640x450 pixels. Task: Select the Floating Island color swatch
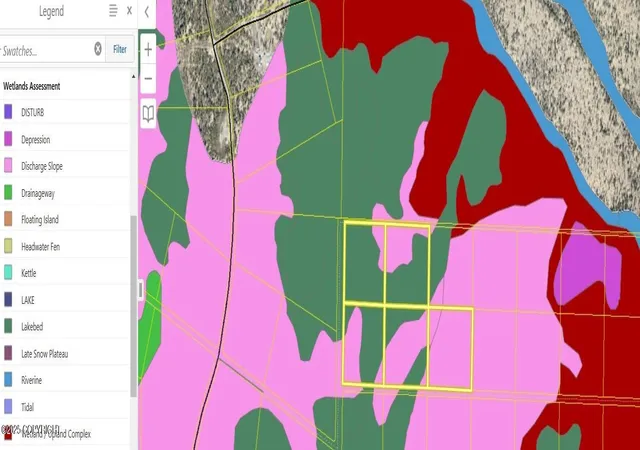[x=8, y=219]
